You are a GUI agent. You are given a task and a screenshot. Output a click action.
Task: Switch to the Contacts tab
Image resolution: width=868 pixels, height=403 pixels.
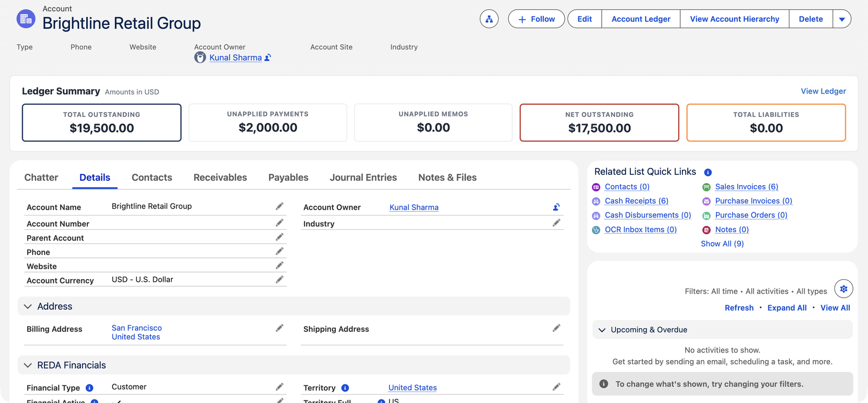tap(152, 178)
